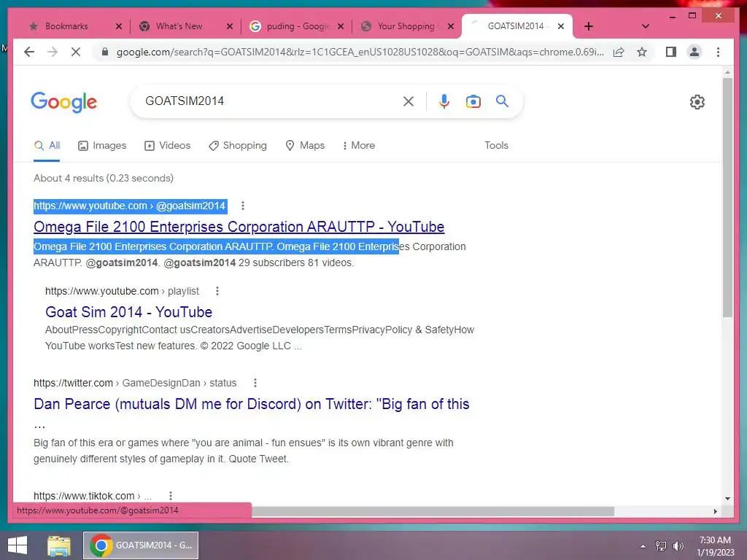Select the Videos search tab
This screenshot has height=560, width=747.
167,145
